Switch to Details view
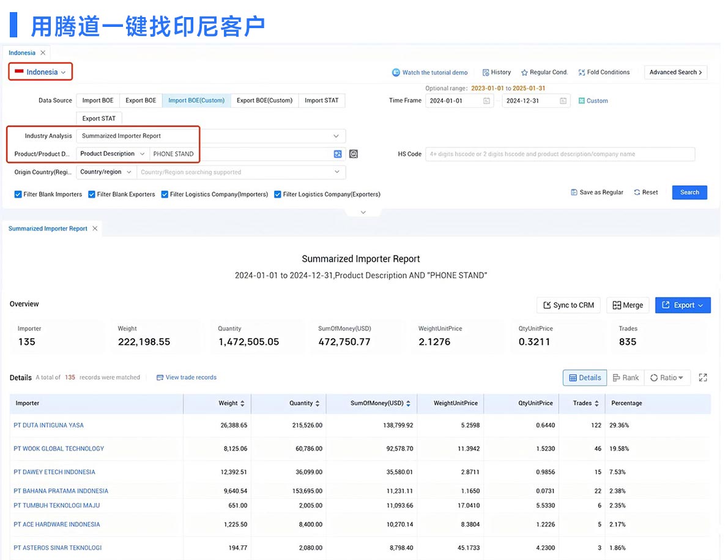This screenshot has height=560, width=728. pos(585,378)
